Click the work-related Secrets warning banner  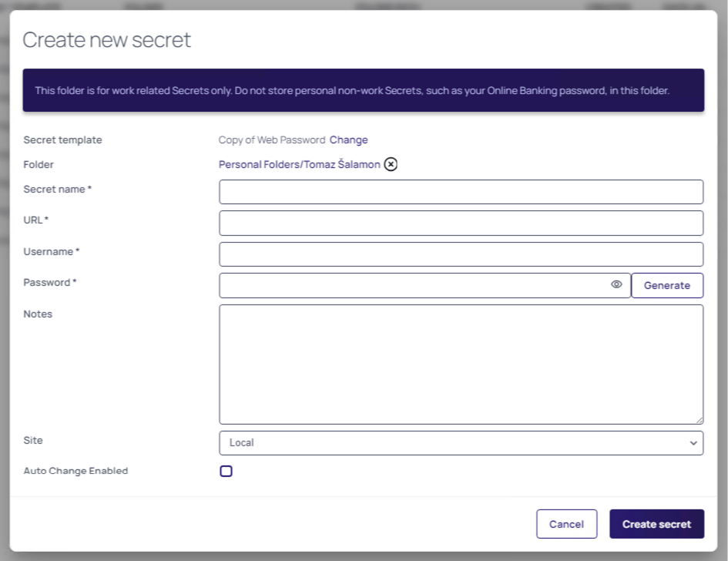pos(364,90)
